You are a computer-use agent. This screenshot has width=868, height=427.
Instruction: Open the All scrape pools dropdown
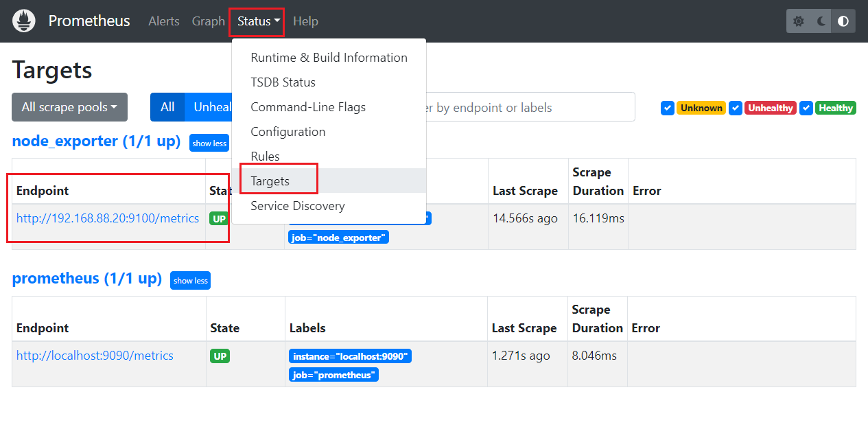click(x=69, y=107)
